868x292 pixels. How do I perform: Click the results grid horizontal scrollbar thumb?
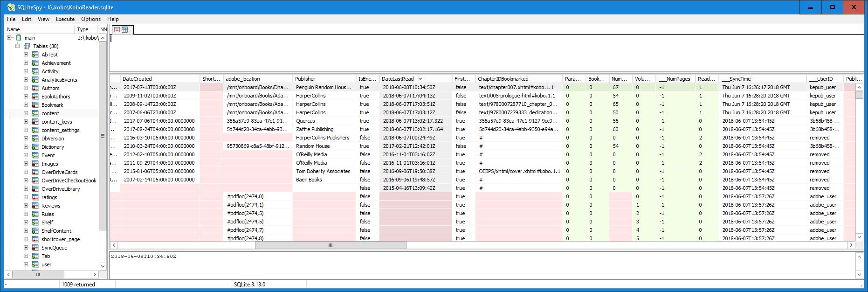pyautogui.click(x=331, y=245)
